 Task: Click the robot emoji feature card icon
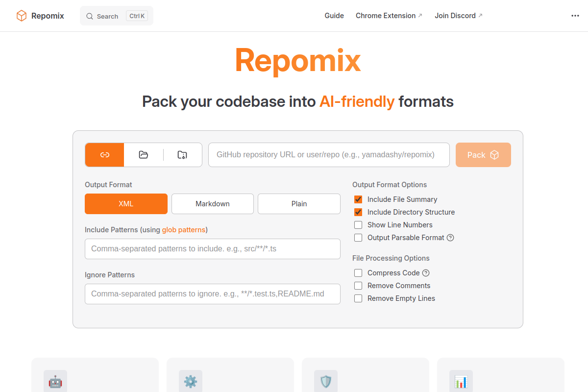pos(55,382)
